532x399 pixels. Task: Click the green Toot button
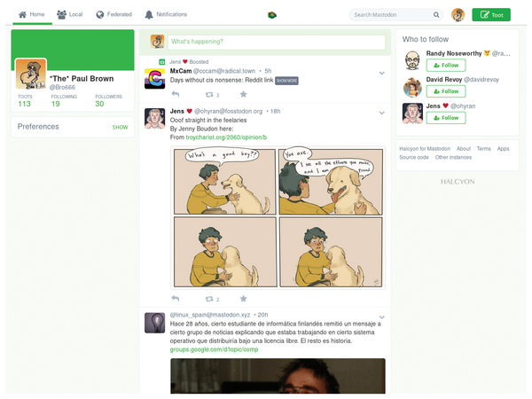point(491,15)
